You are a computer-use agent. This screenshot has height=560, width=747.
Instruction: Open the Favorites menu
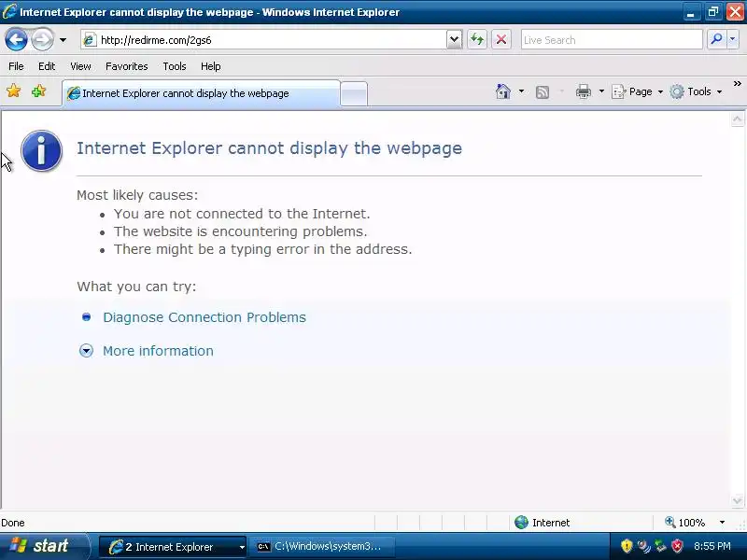[127, 66]
